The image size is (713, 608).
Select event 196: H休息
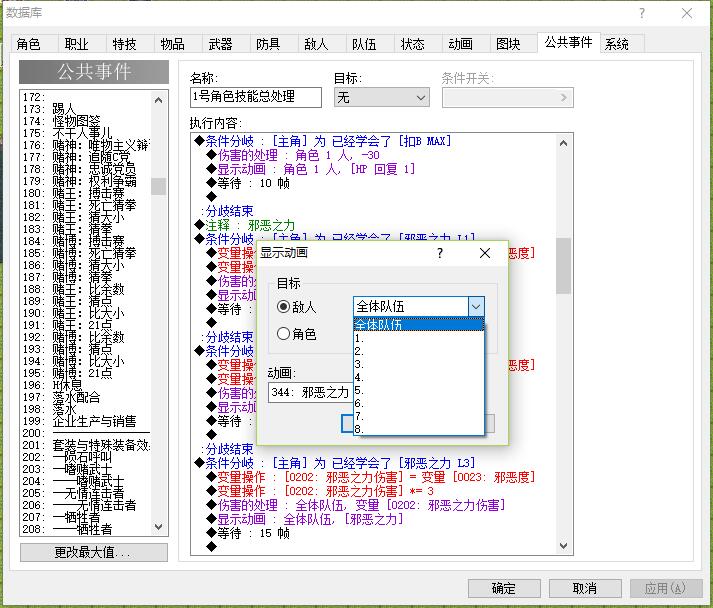coord(86,385)
